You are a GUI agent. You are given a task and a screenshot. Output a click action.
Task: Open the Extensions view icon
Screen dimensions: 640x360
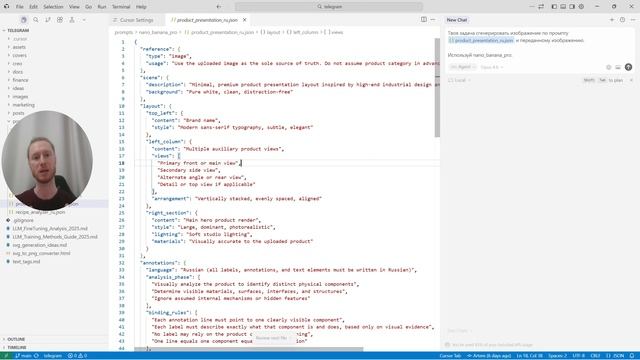(x=60, y=20)
